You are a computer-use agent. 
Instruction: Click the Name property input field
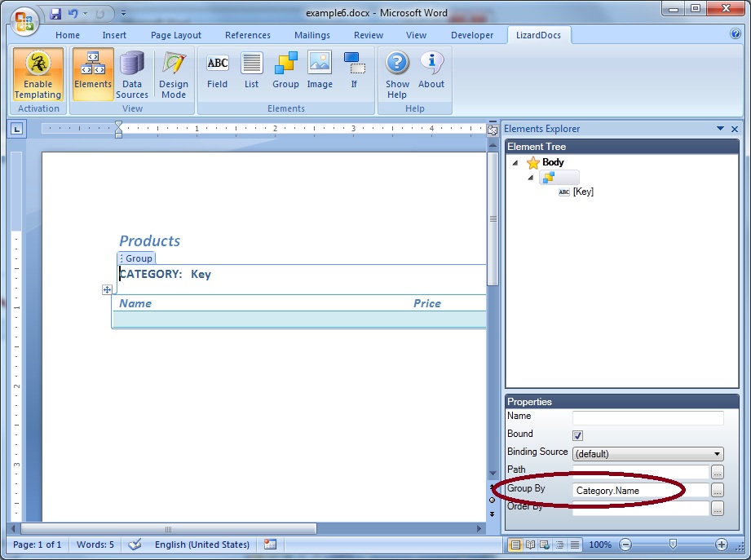pyautogui.click(x=647, y=418)
